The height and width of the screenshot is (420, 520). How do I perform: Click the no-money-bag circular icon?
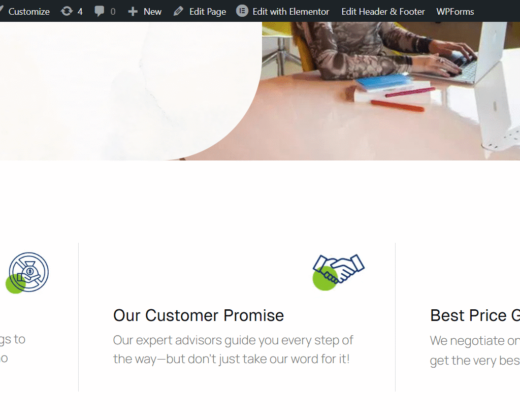27,273
